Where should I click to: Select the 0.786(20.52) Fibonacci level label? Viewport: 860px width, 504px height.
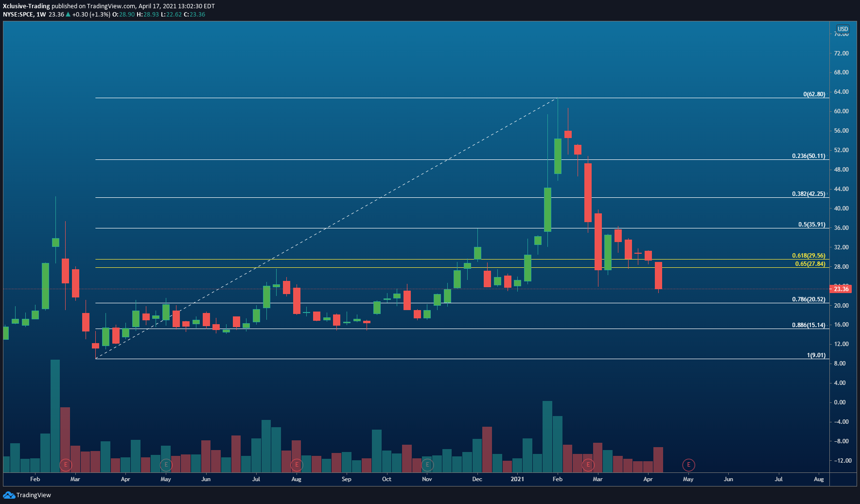tap(808, 299)
